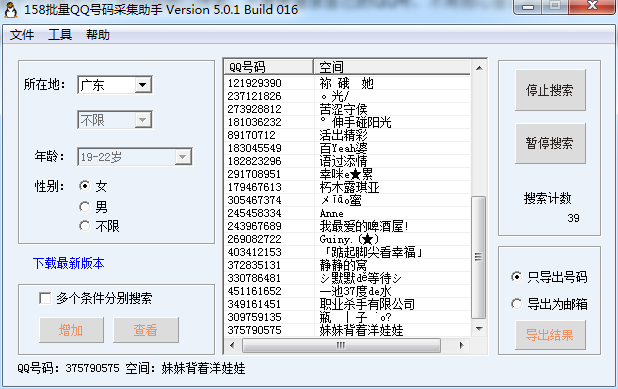Screen dimensions: 618x389
Task: Select the row 一池37度de水
Action: pos(348,291)
